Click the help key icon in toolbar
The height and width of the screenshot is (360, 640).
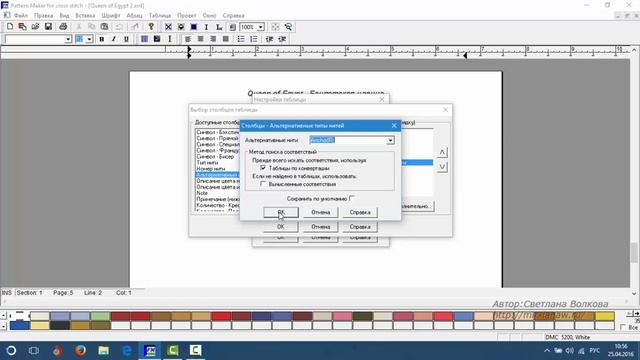coord(151,27)
